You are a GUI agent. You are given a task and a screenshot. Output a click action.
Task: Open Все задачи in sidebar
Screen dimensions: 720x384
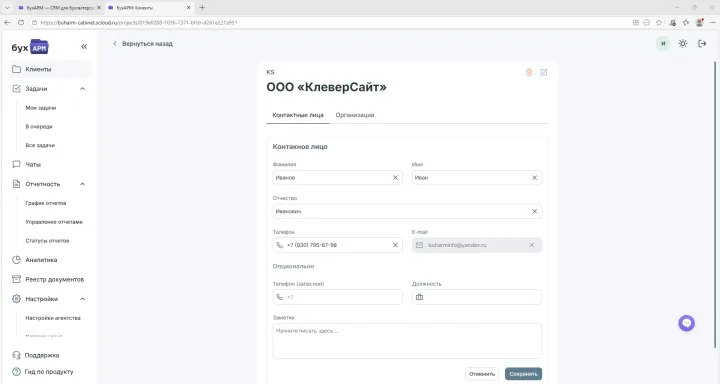[40, 145]
